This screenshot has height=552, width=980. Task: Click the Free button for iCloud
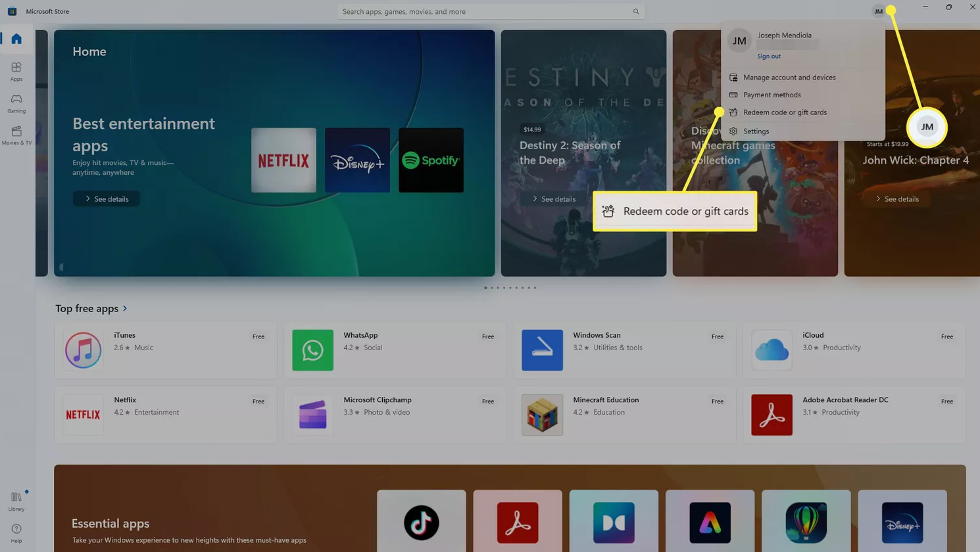coord(947,336)
